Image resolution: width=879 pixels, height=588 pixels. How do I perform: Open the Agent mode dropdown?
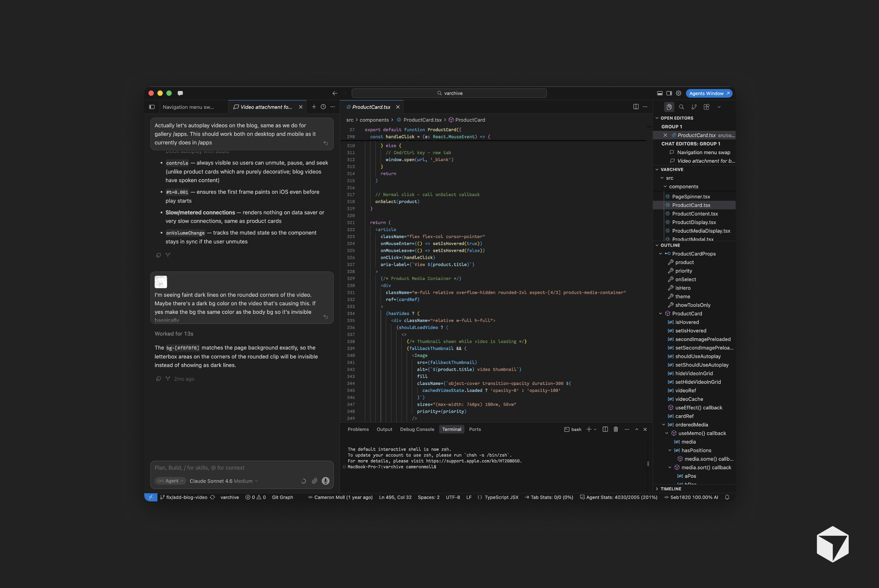point(171,481)
